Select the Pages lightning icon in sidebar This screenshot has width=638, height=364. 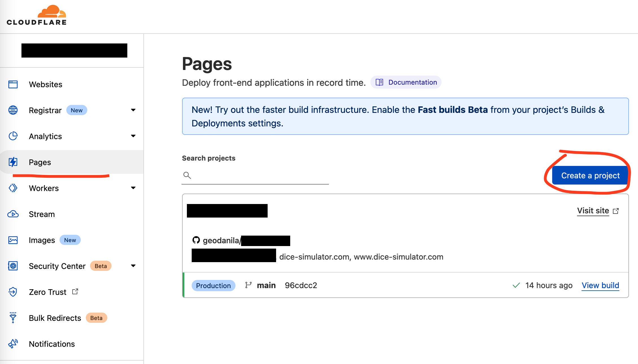(x=13, y=162)
